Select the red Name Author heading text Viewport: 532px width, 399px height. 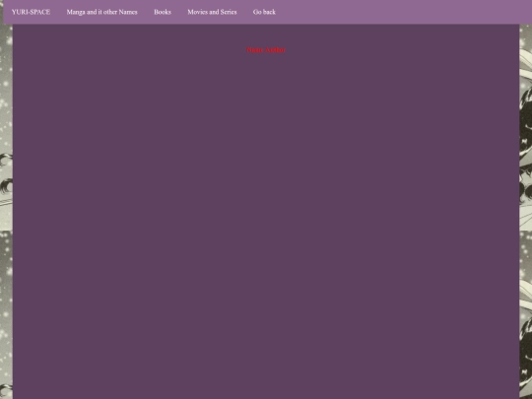coord(266,50)
